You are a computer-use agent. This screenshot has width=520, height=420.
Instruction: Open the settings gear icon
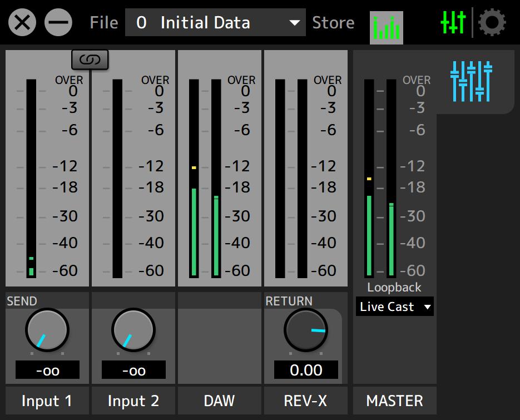click(x=492, y=23)
